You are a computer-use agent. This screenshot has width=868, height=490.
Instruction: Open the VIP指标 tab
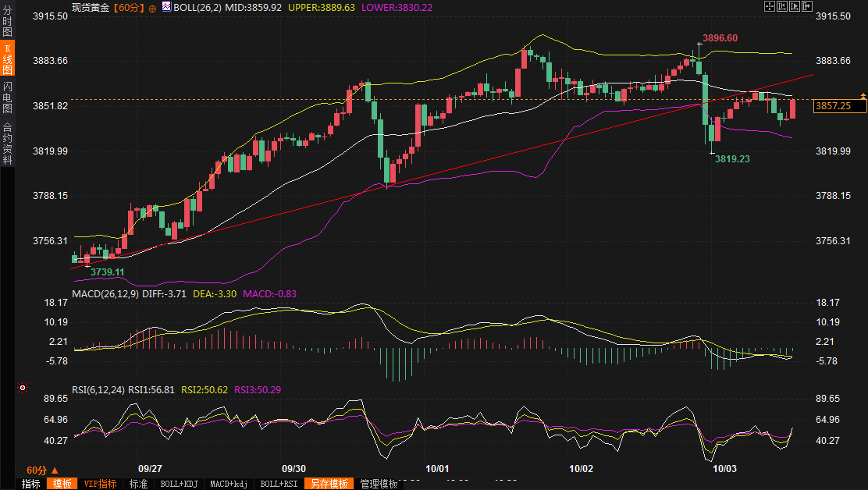click(x=100, y=484)
